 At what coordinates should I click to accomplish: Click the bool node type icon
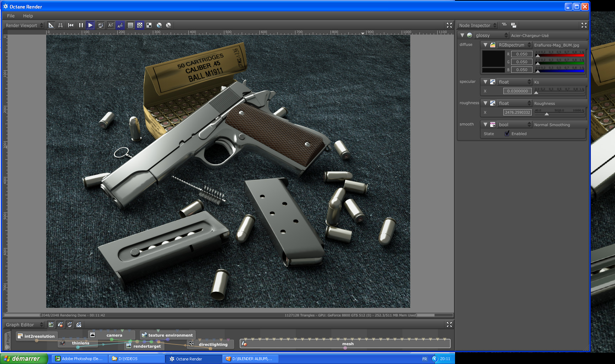pos(493,124)
